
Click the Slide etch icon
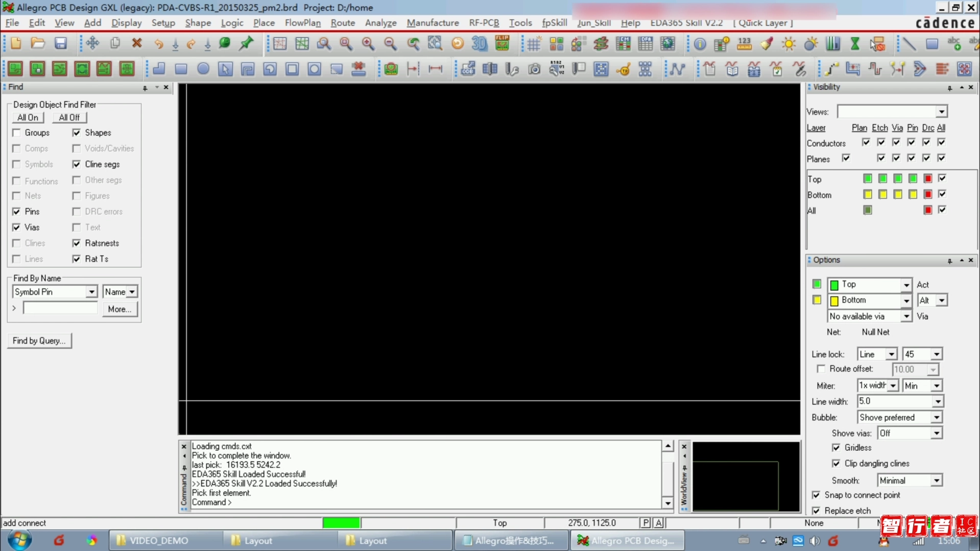[x=853, y=68]
